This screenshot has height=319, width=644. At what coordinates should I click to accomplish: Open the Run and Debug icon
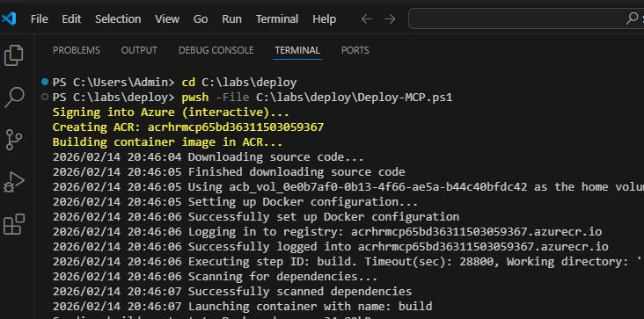click(14, 183)
